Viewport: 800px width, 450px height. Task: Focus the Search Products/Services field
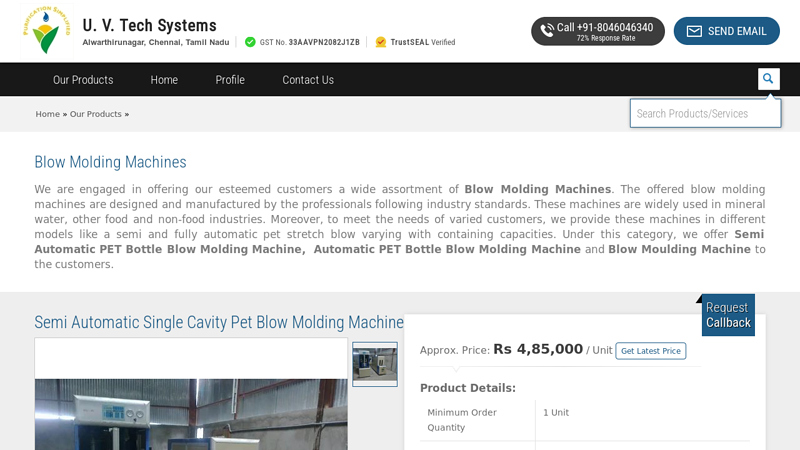pyautogui.click(x=705, y=113)
